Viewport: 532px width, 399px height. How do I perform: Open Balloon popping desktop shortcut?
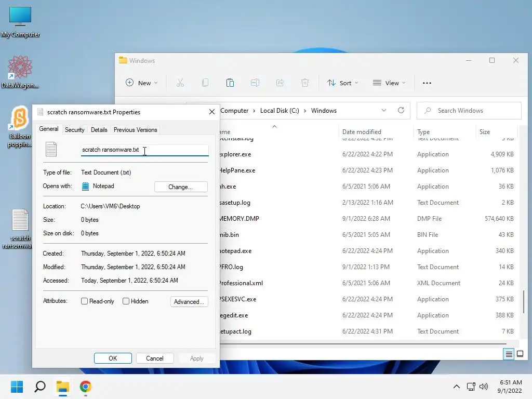click(20, 126)
